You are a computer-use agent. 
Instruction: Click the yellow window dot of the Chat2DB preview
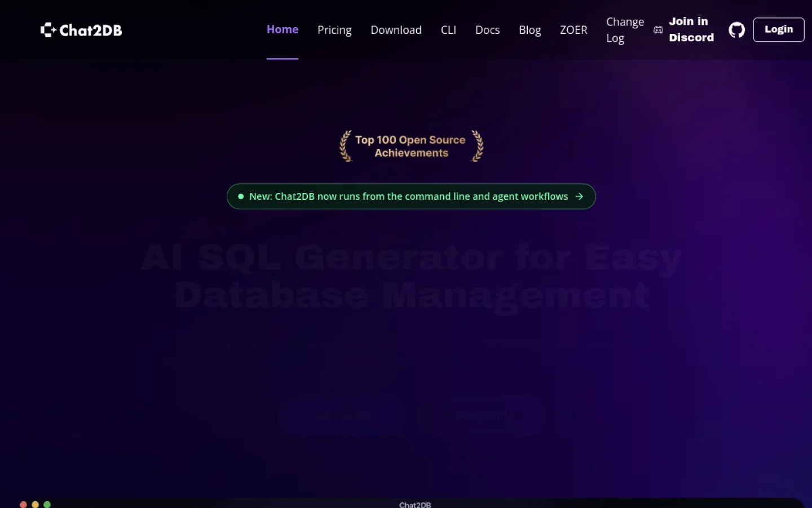pos(35,505)
